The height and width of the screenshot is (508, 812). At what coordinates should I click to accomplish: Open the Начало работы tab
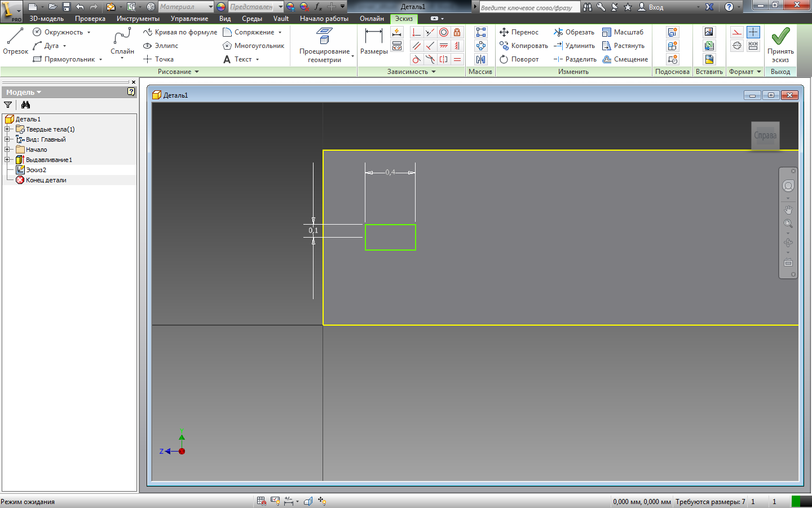[324, 19]
